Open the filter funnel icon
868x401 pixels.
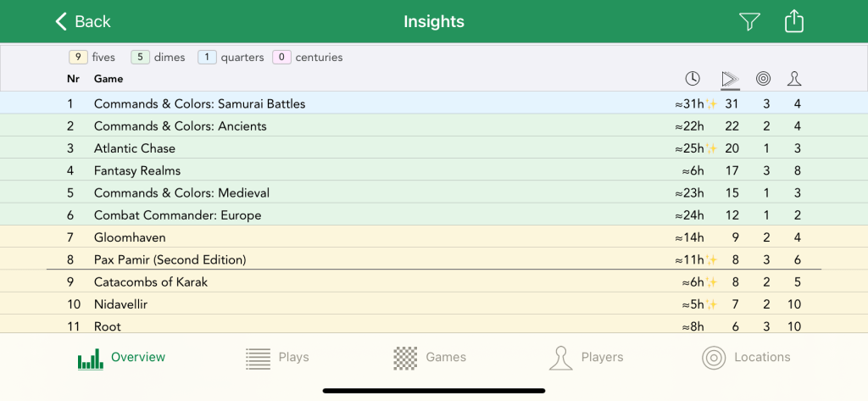749,22
